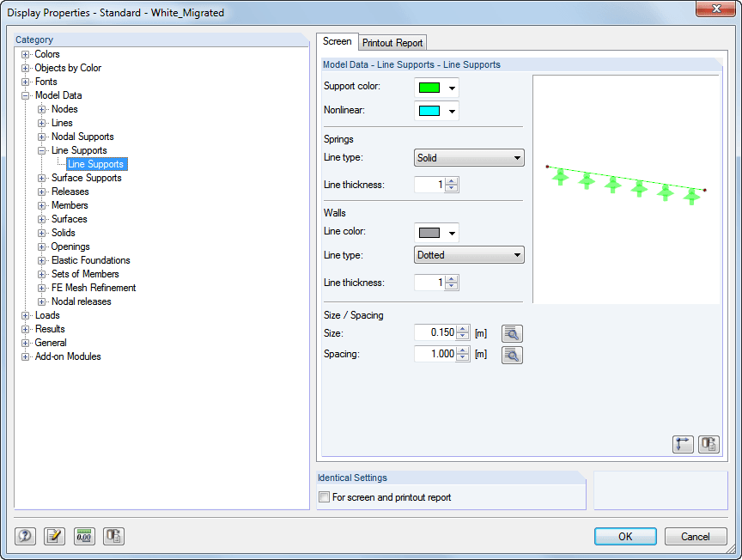
Task: Enable 'For screen and printout report' checkbox
Action: [324, 496]
